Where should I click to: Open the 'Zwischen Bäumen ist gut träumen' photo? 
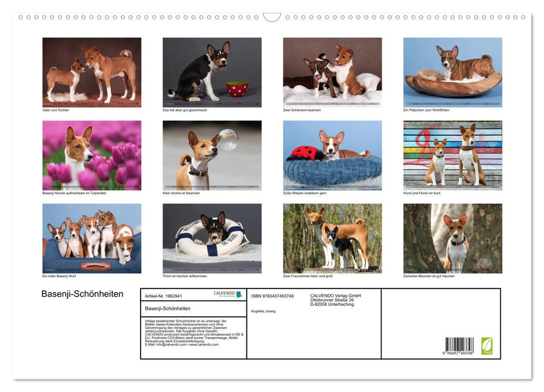tap(452, 238)
